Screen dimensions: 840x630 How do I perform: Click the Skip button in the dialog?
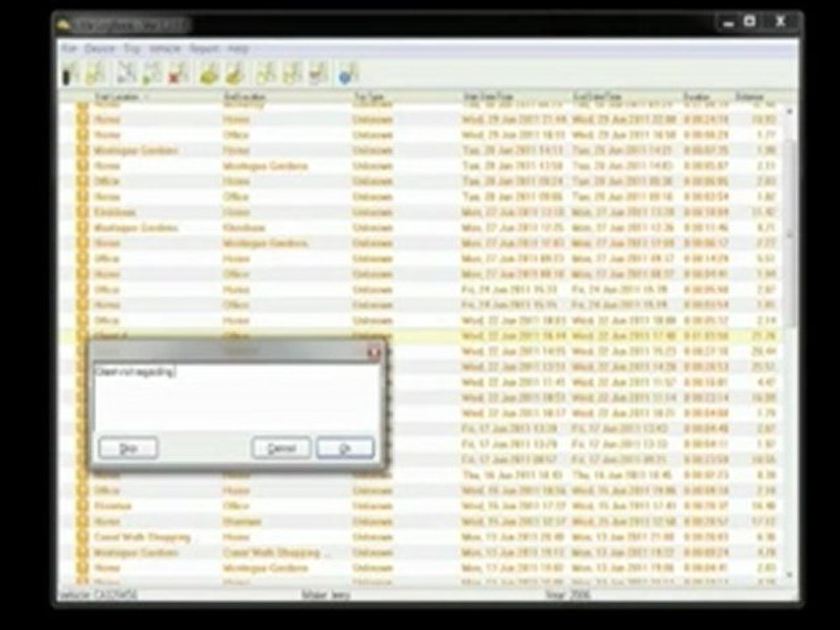(x=129, y=448)
